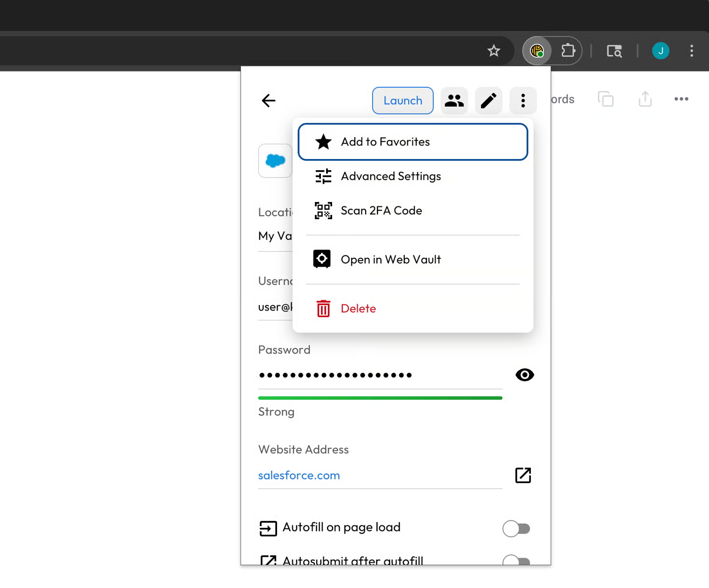
Task: Open the Chrome three-dot browser menu
Action: click(691, 51)
